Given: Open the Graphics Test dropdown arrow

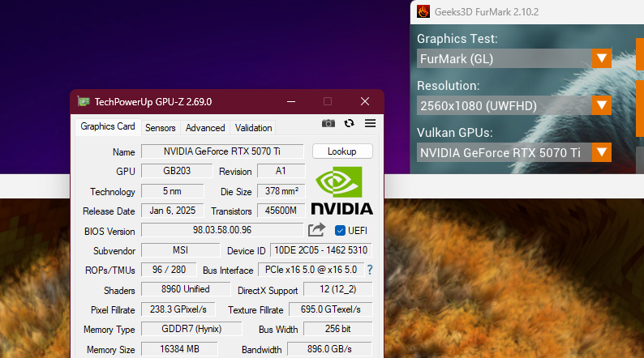Looking at the screenshot, I should 602,58.
